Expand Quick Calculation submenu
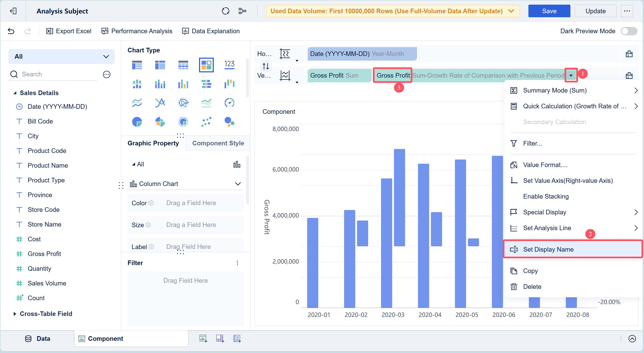Viewport: 644px width, 353px height. (573, 106)
